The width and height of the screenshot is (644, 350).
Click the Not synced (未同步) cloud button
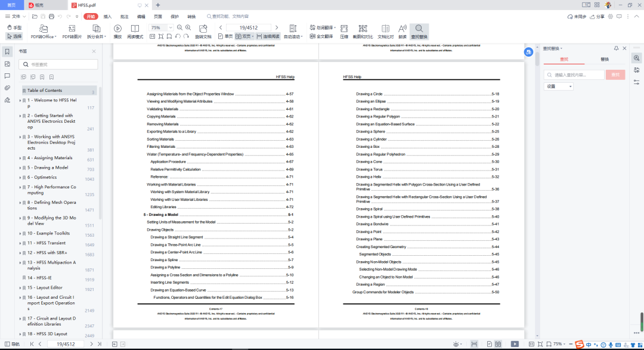tap(577, 17)
